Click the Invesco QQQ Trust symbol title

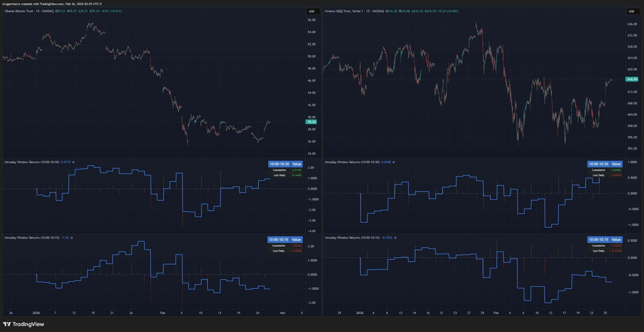(x=342, y=11)
